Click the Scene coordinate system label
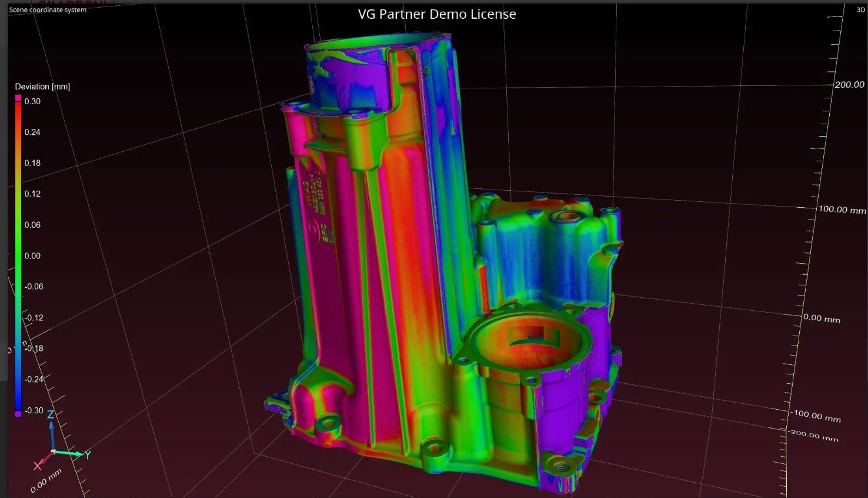The height and width of the screenshot is (498, 868). [x=48, y=9]
